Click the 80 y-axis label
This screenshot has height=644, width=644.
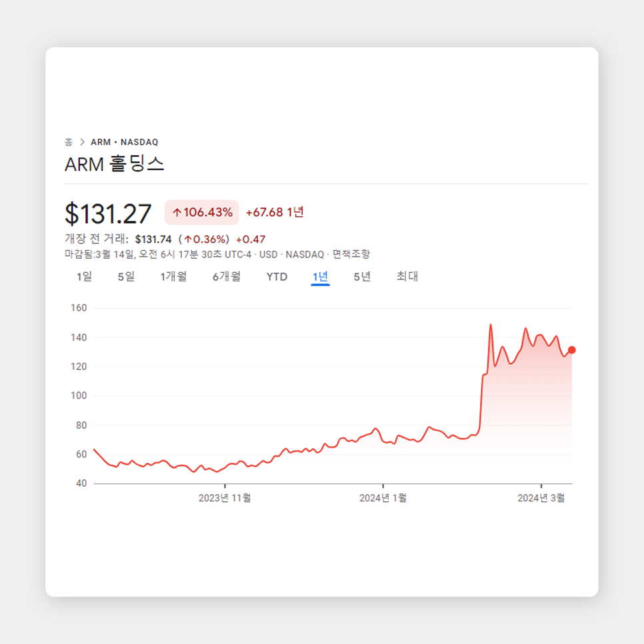click(x=81, y=425)
